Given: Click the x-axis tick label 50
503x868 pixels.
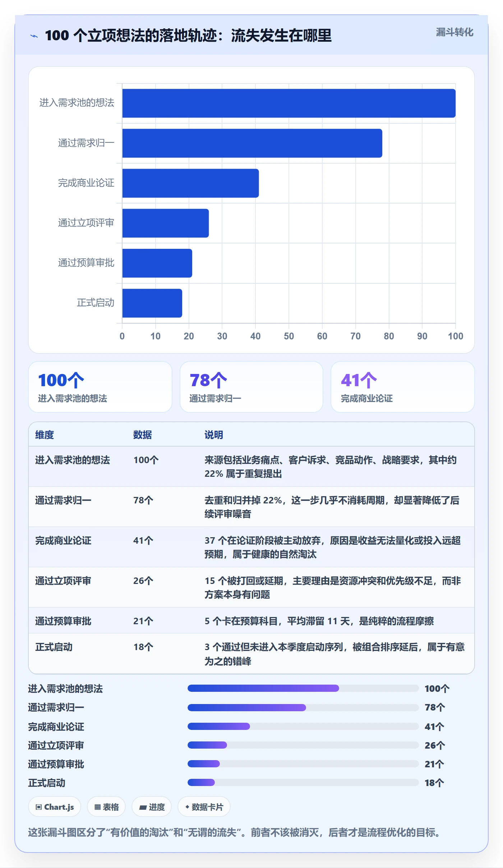Looking at the screenshot, I should pos(289,336).
